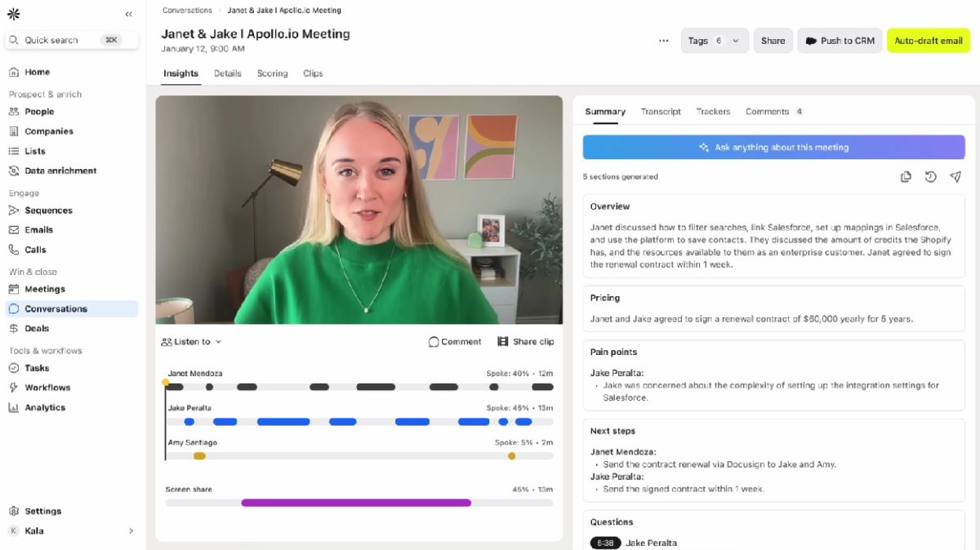Click the purple Screen share timeline bar
Screen dimensions: 980x550
[x=356, y=503]
